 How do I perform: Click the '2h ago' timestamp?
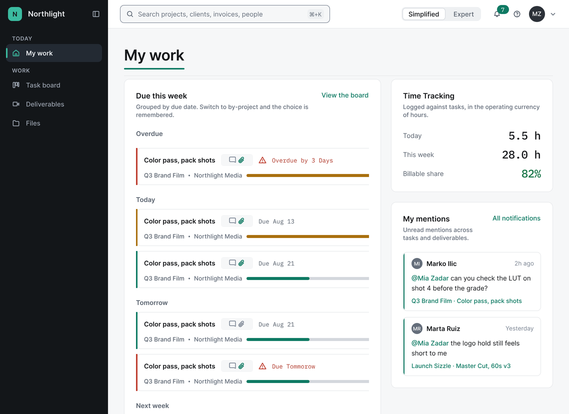524,263
